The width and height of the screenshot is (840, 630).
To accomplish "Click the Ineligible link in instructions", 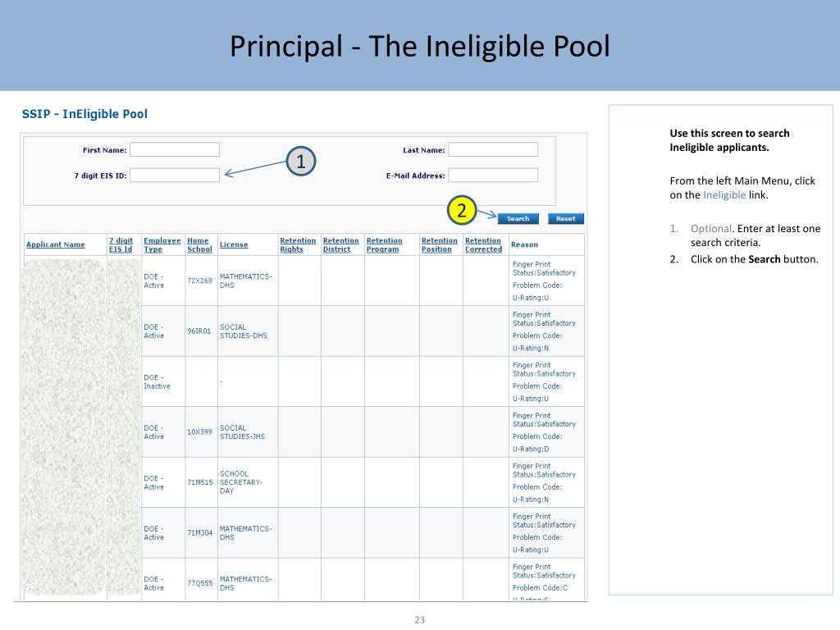I will coord(724,195).
